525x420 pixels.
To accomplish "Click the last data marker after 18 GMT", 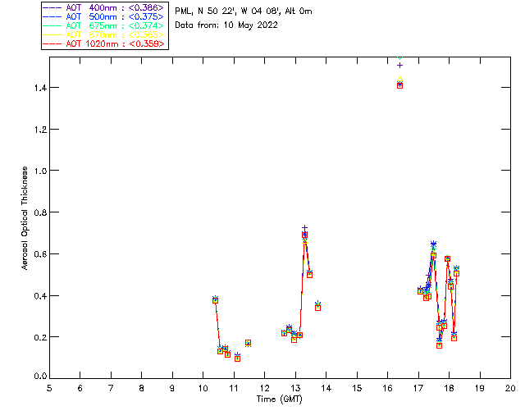I will (x=456, y=273).
